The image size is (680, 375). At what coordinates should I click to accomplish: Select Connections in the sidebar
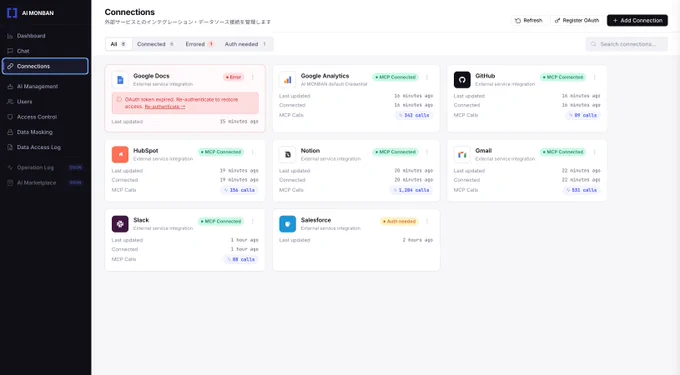tap(45, 66)
